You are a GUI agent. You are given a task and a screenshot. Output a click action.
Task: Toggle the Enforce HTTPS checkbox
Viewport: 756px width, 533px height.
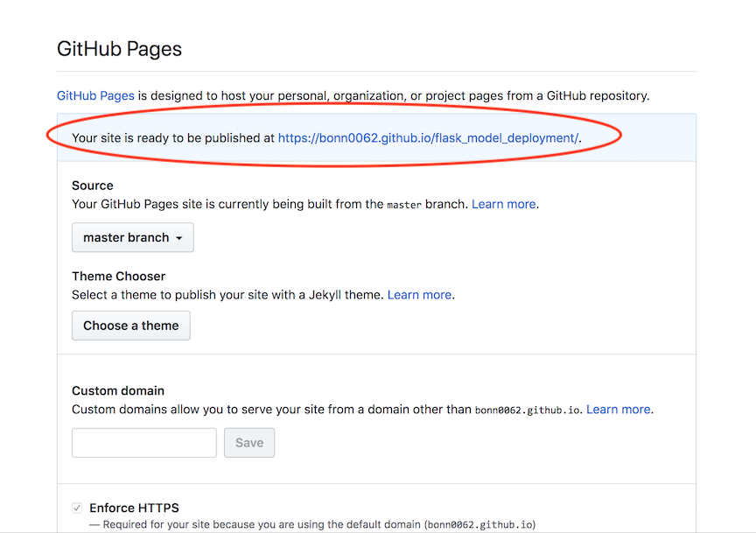tap(77, 508)
